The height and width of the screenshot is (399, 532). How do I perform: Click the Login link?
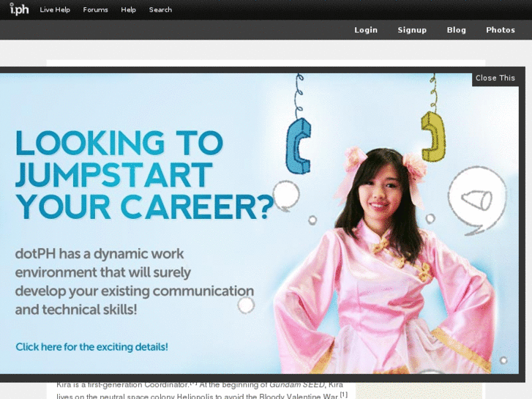tap(366, 30)
